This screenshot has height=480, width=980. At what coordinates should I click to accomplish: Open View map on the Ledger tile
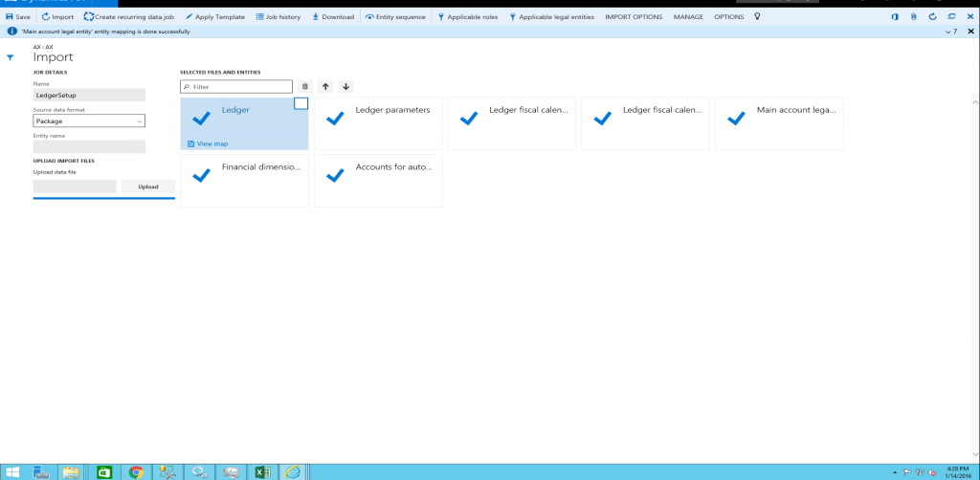208,143
